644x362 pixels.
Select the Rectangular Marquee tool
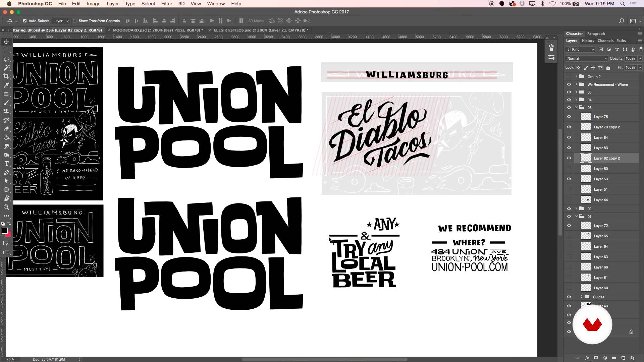pyautogui.click(x=6, y=50)
